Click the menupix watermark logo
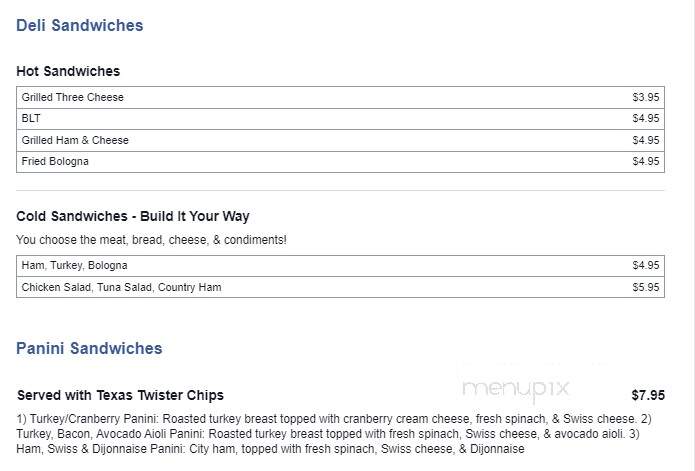695x471 pixels. tap(515, 389)
